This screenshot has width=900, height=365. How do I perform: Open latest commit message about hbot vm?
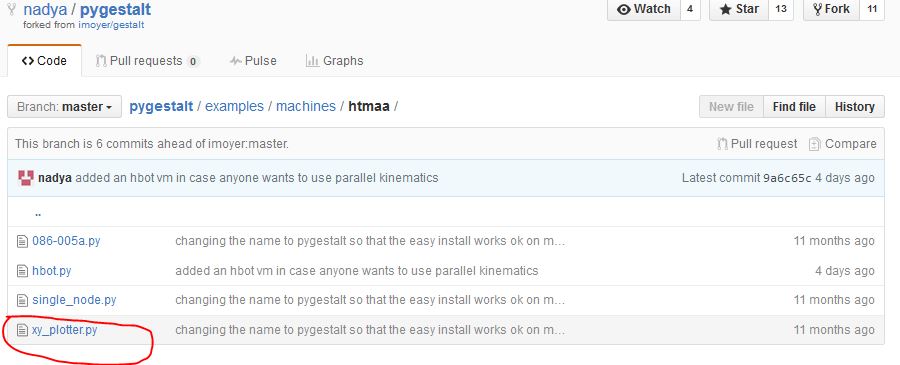(257, 178)
